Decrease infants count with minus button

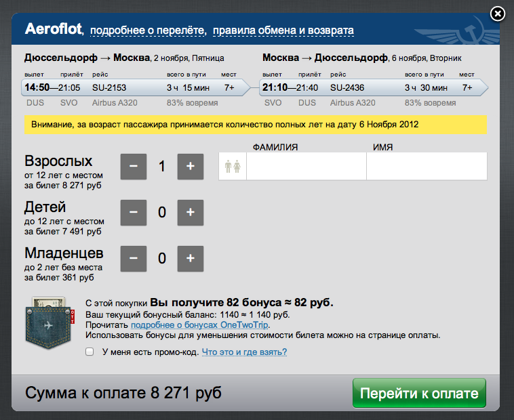click(134, 259)
